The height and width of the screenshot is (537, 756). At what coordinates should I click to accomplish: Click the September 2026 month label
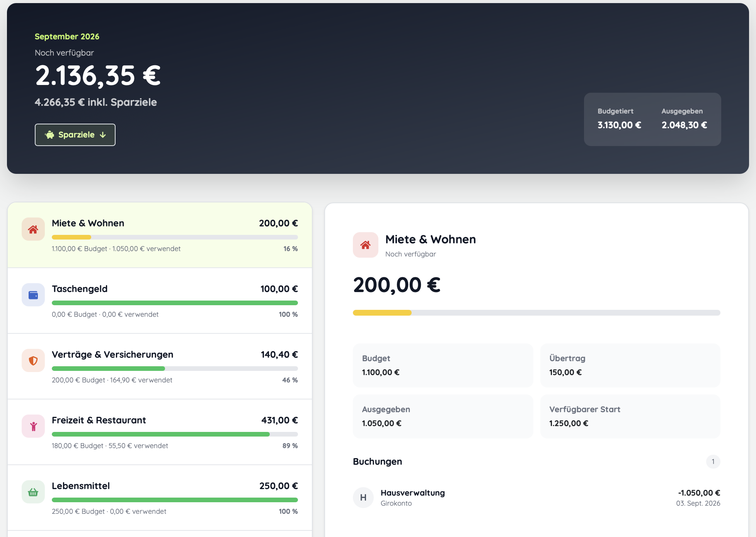coord(67,37)
